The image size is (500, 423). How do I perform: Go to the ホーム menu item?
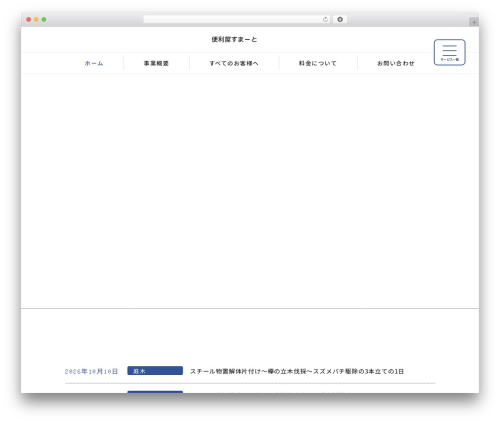tap(94, 63)
